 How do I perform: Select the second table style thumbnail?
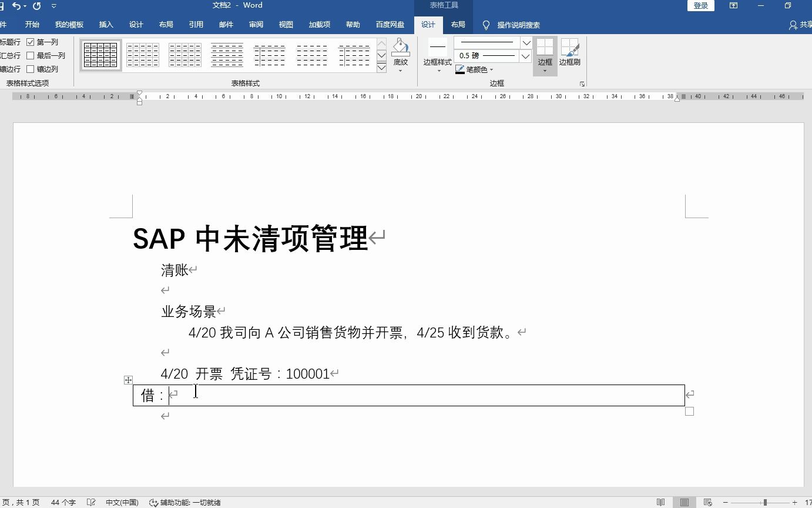[143, 55]
